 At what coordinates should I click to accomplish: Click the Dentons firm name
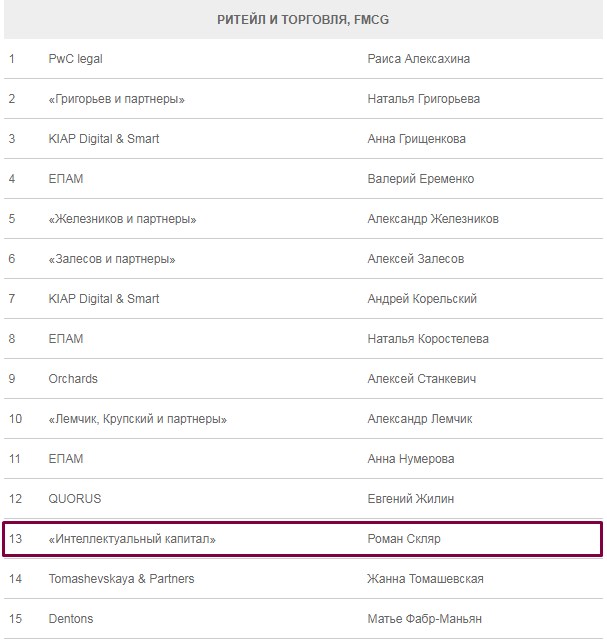pyautogui.click(x=71, y=619)
